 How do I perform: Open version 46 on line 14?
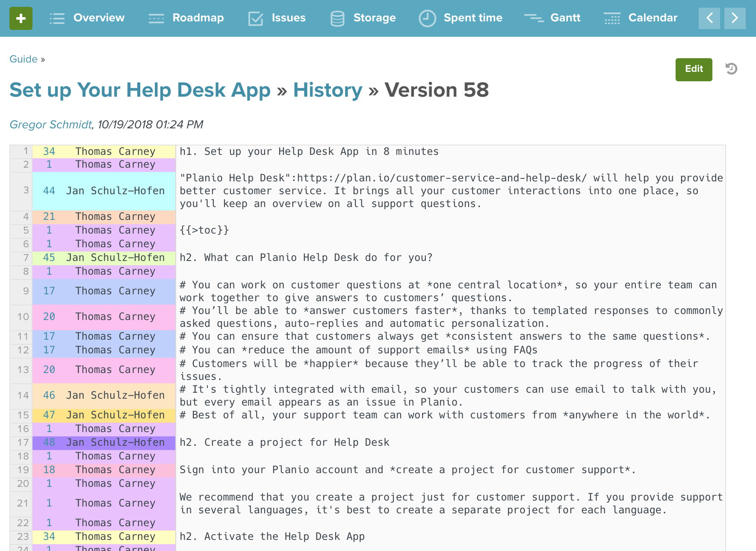pyautogui.click(x=49, y=395)
